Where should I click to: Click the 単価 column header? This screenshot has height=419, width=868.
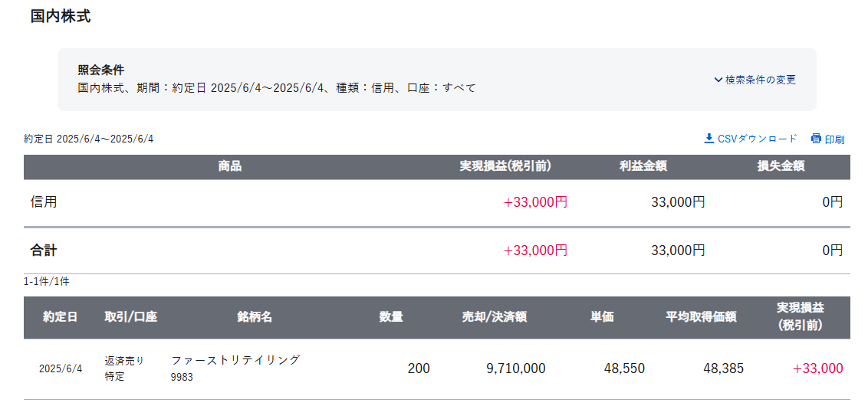tap(601, 317)
